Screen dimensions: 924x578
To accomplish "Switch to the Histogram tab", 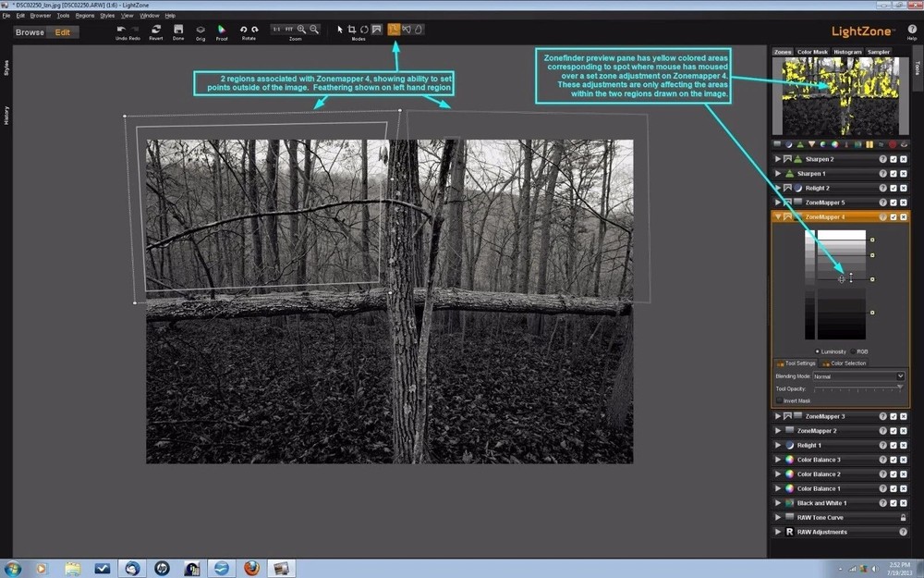I will tap(847, 51).
